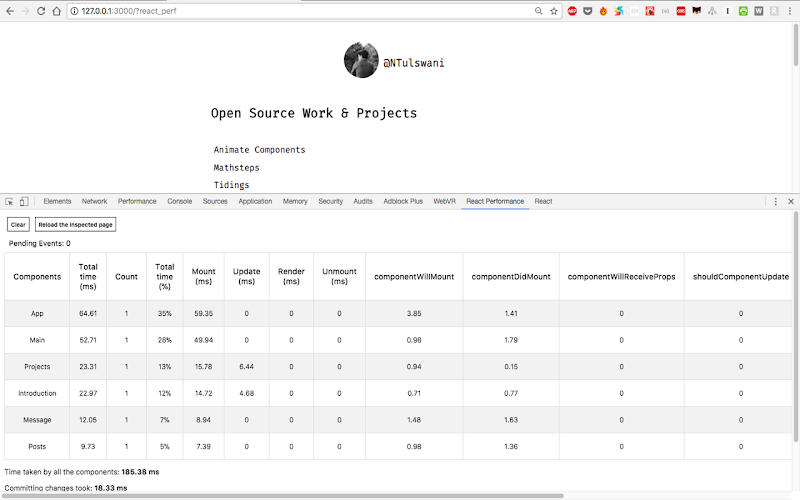The width and height of the screenshot is (800, 500).
Task: Activate the DevTools inspect element picker
Action: [9, 202]
